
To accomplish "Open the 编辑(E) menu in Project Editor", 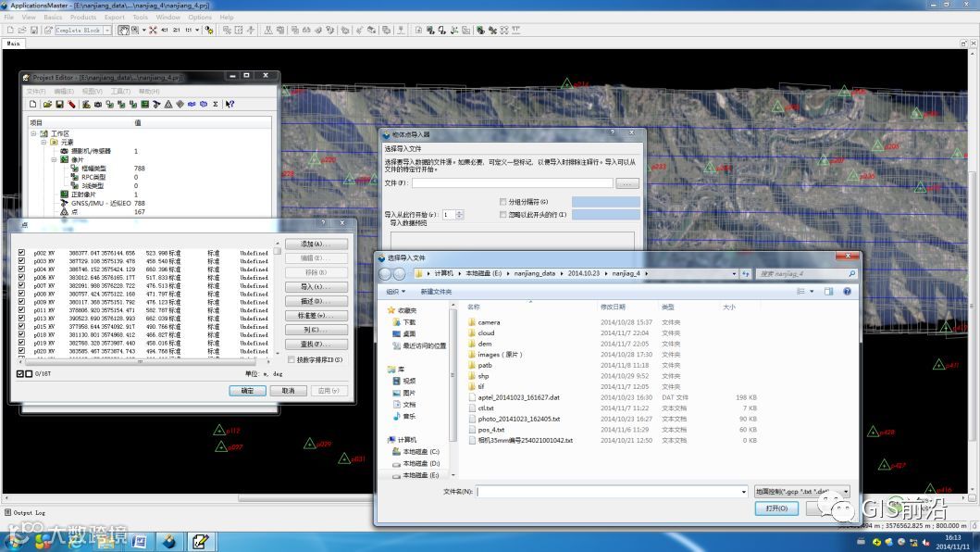I will pos(65,92).
